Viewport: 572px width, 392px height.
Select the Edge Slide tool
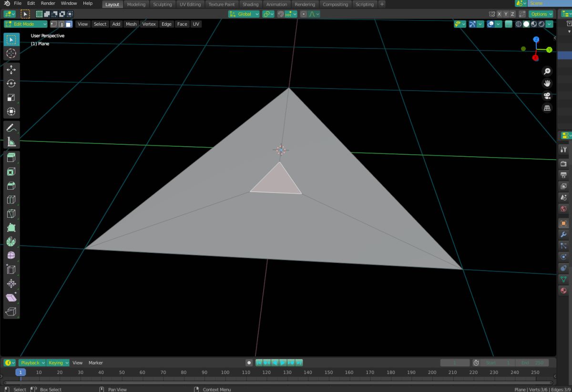[11, 270]
